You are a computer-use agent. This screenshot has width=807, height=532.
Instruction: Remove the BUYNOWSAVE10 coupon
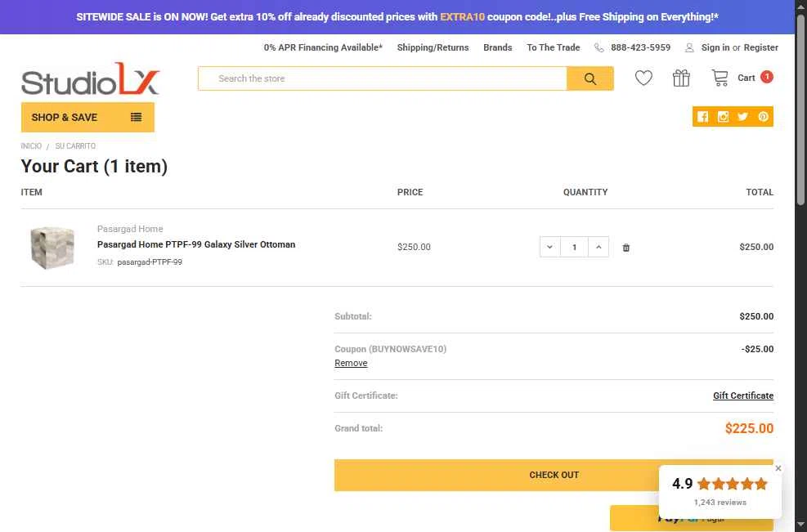click(351, 363)
